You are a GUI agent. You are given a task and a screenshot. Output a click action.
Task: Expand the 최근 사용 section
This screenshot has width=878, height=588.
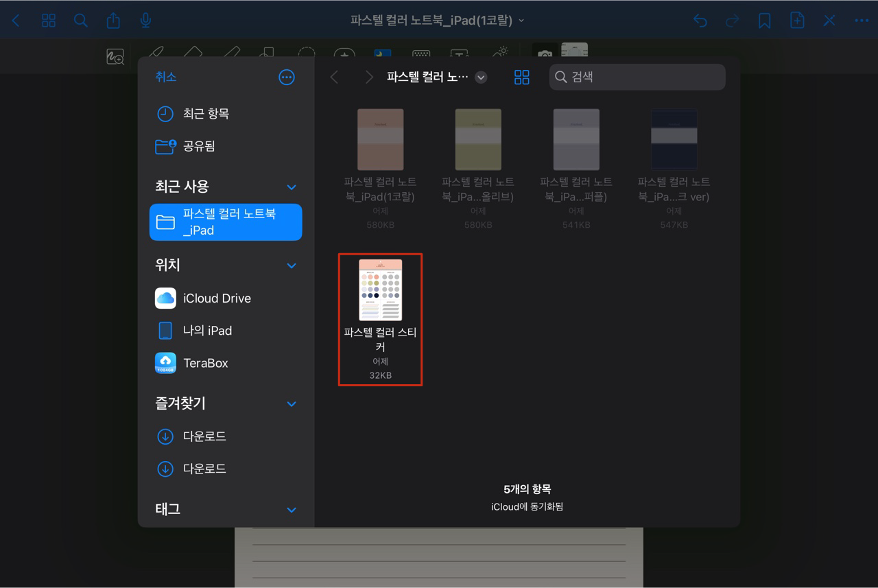tap(291, 187)
